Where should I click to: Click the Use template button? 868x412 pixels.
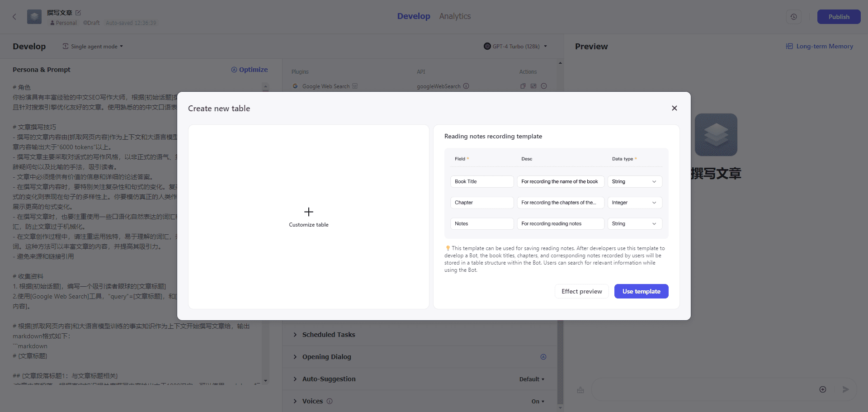pos(641,291)
